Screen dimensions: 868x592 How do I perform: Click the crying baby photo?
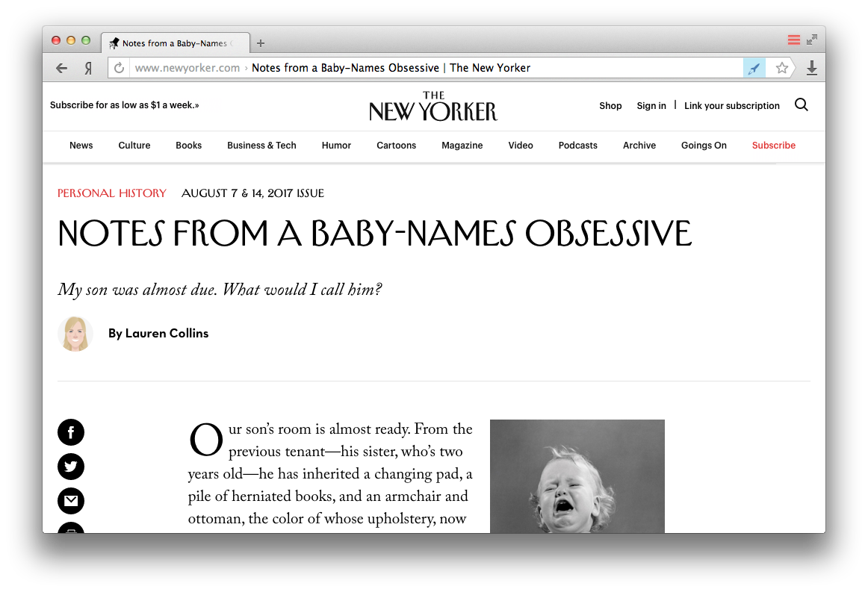[577, 476]
